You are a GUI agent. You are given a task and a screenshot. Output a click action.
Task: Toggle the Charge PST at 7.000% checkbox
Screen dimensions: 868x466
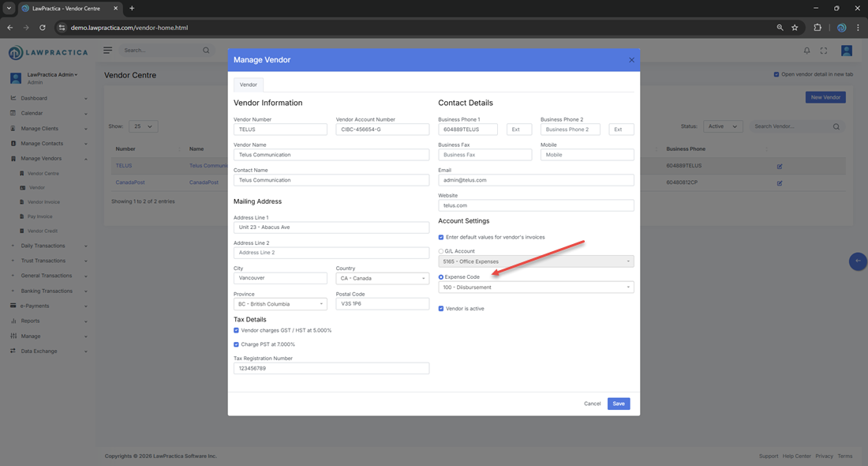coord(236,344)
